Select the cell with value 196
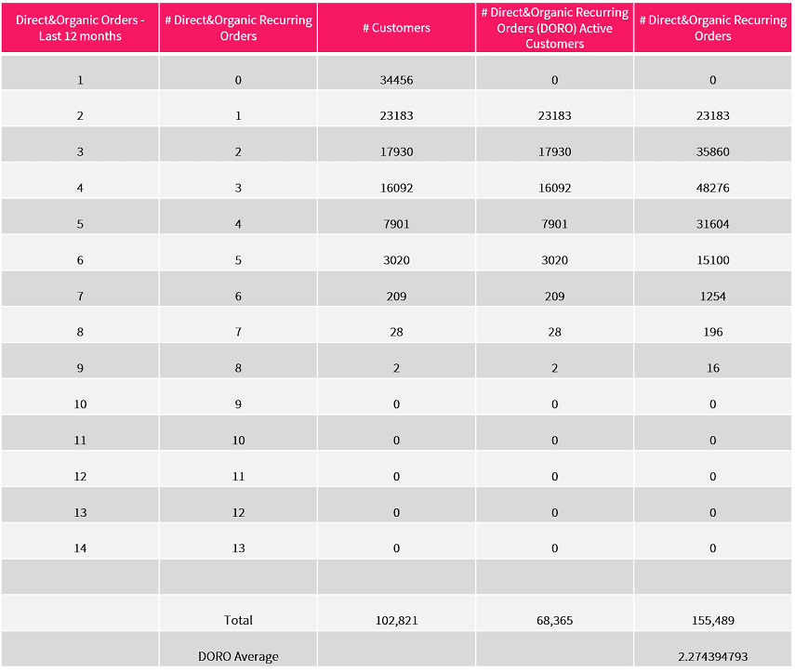 pyautogui.click(x=712, y=332)
